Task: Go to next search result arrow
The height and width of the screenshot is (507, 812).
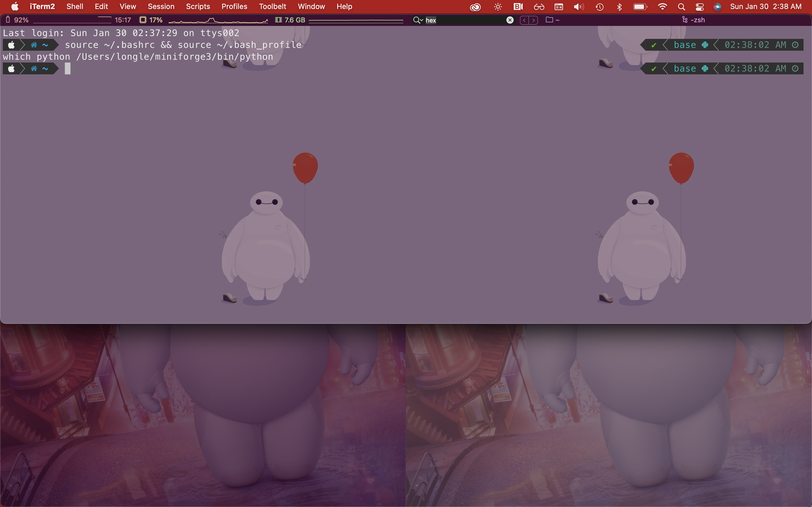Action: pyautogui.click(x=533, y=20)
